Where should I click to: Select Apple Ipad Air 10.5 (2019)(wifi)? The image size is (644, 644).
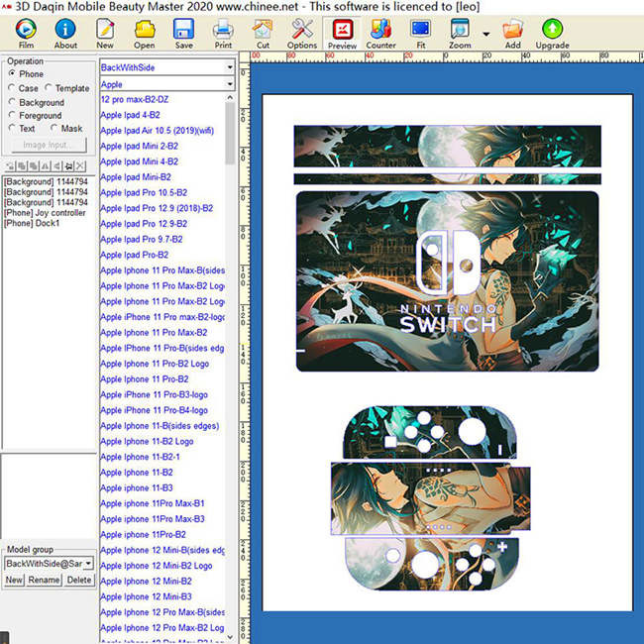click(157, 131)
